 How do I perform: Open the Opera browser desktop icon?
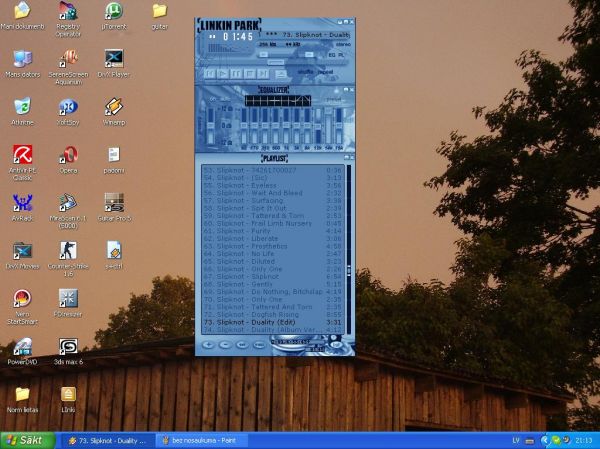click(x=68, y=159)
